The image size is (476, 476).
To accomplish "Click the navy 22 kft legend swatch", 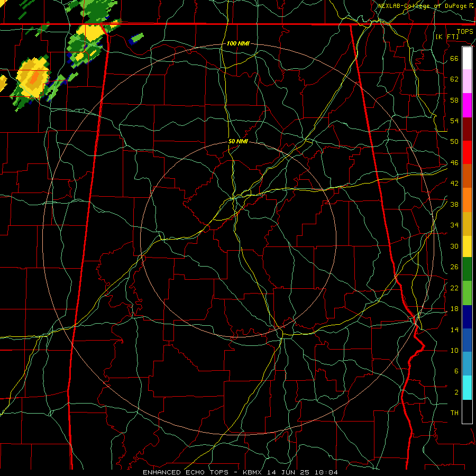I will coord(467,317).
